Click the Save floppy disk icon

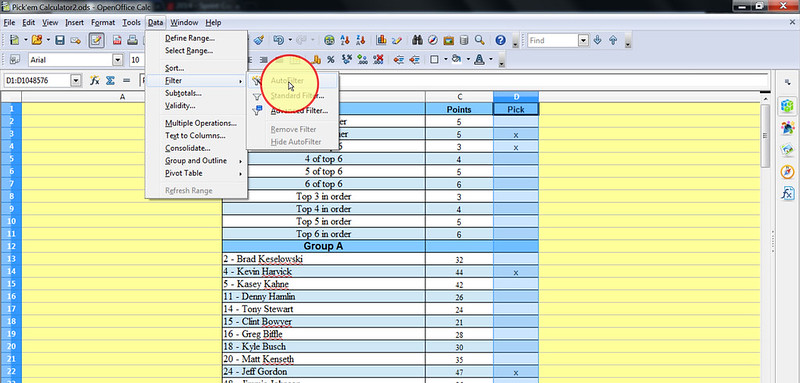pyautogui.click(x=60, y=40)
